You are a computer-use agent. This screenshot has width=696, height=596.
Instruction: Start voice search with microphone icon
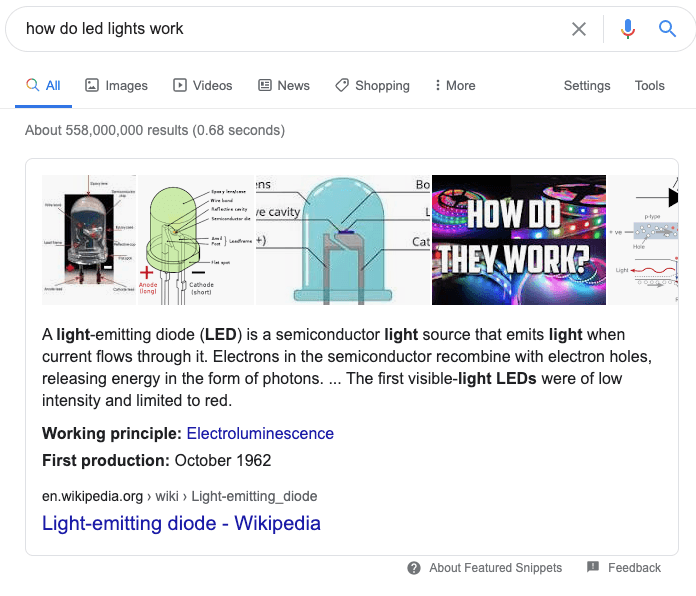click(x=628, y=29)
